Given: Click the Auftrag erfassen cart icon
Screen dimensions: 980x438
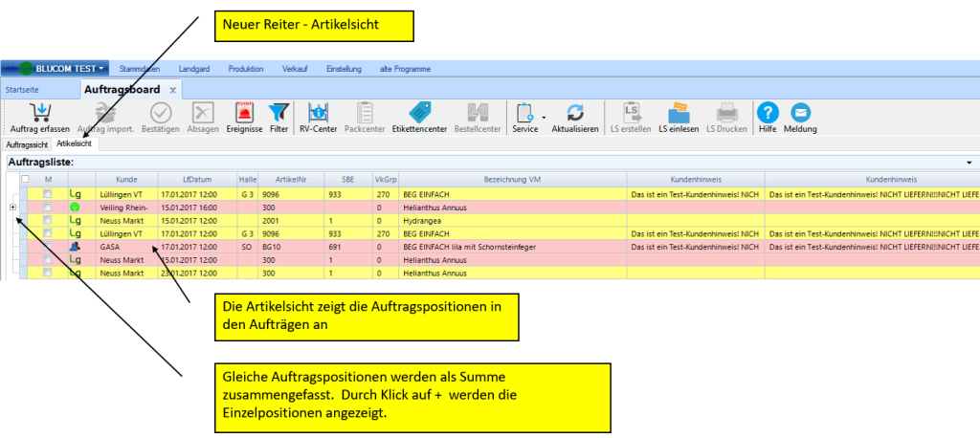Looking at the screenshot, I should pos(40,112).
